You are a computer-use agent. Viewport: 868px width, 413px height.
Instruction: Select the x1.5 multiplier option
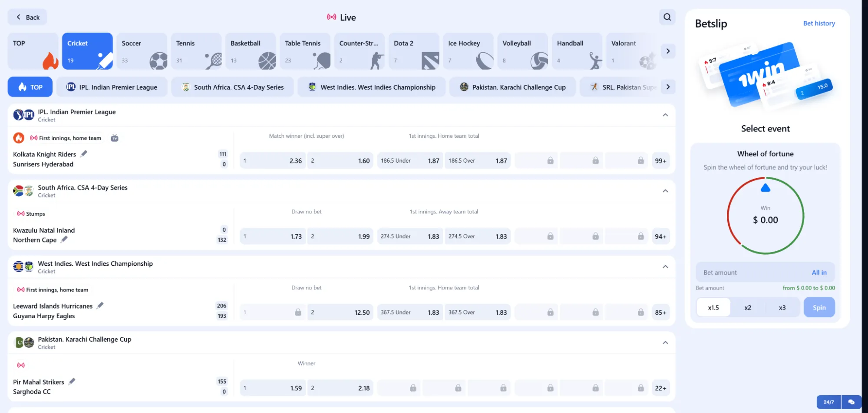coord(713,307)
